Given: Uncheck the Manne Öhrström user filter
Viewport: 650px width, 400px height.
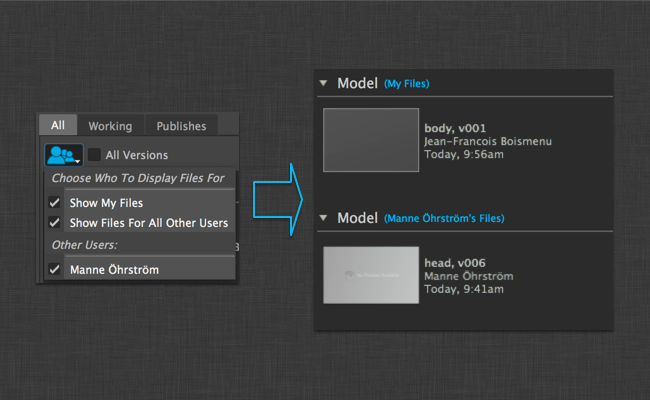Looking at the screenshot, I should tap(56, 269).
